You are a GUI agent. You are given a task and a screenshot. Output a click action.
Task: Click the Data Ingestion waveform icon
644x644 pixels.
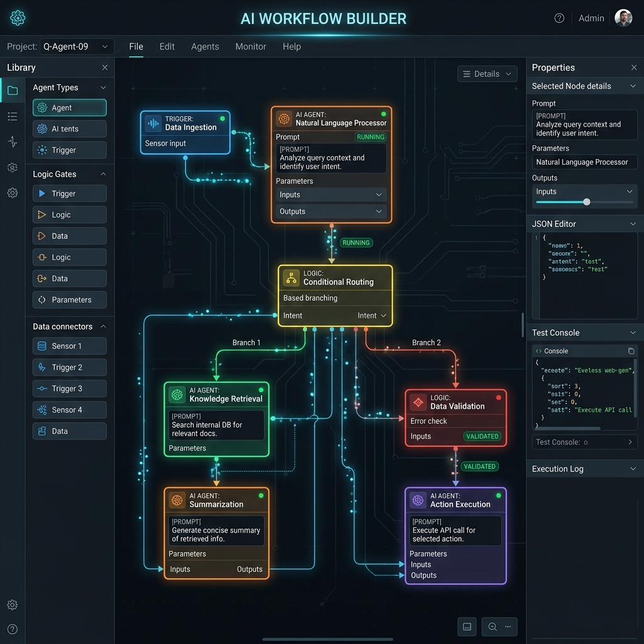[x=153, y=123]
